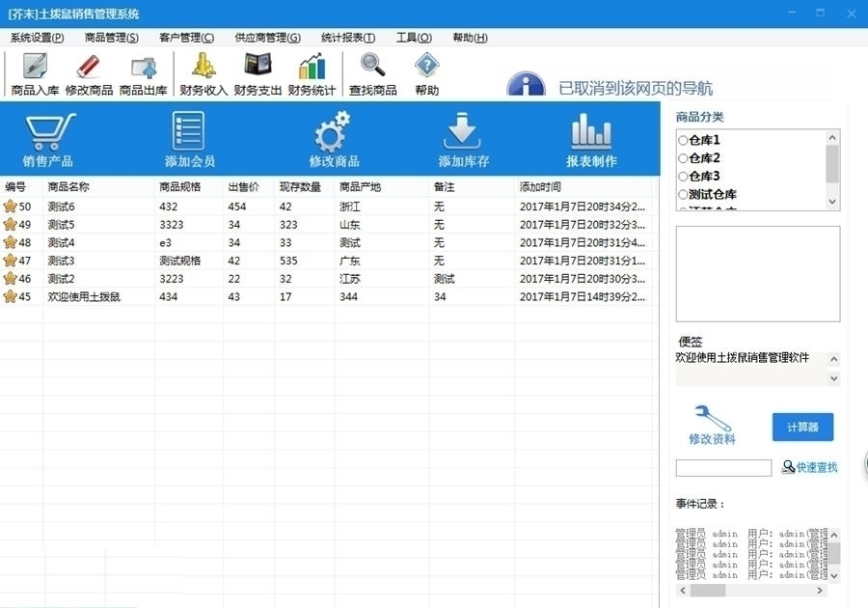Click up arrow of 商品分类 list scrollbar
The width and height of the screenshot is (868, 608).
(x=832, y=137)
